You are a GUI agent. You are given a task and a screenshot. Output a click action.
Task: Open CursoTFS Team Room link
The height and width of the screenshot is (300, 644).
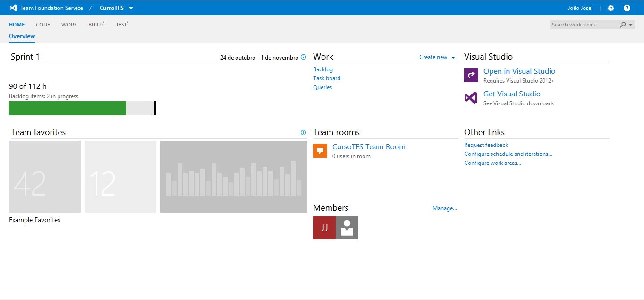(369, 147)
